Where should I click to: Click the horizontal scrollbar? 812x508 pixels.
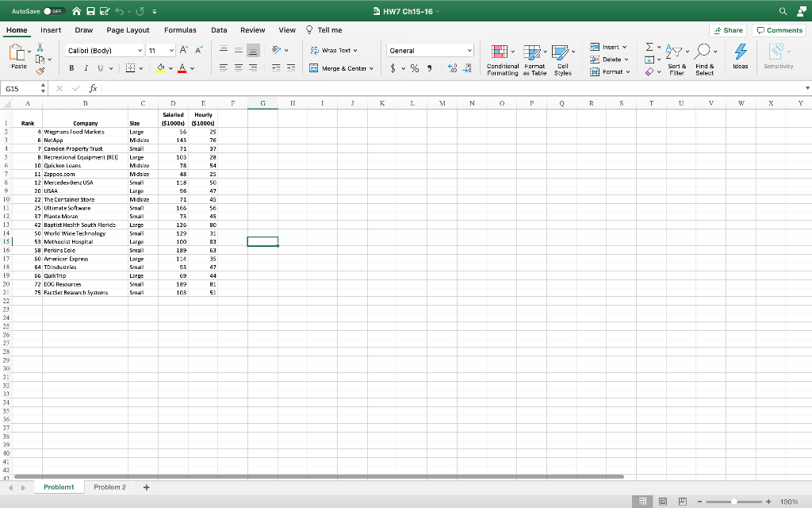tap(319, 476)
